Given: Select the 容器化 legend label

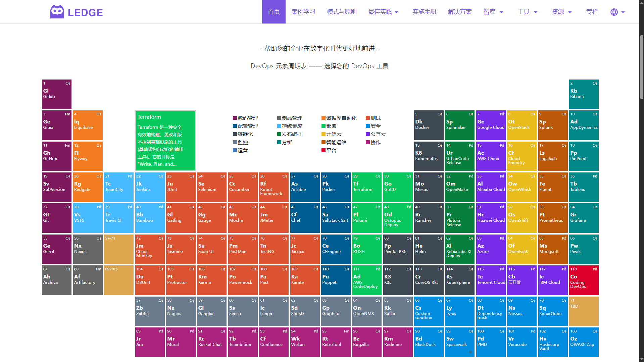Looking at the screenshot, I should point(245,134).
